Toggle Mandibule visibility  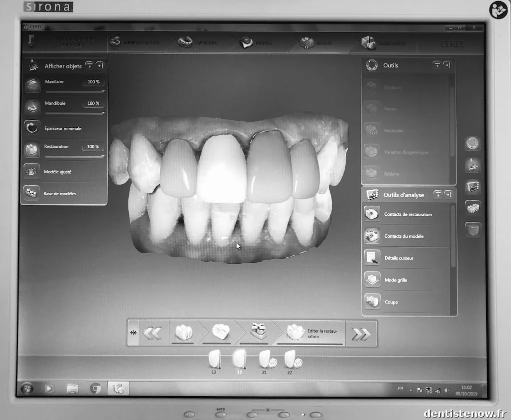32,106
